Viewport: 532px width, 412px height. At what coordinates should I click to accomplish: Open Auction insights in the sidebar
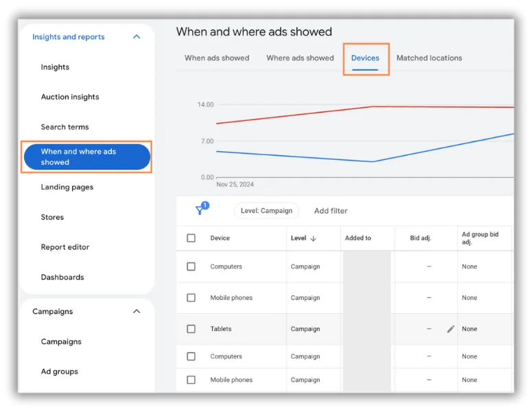pos(70,97)
